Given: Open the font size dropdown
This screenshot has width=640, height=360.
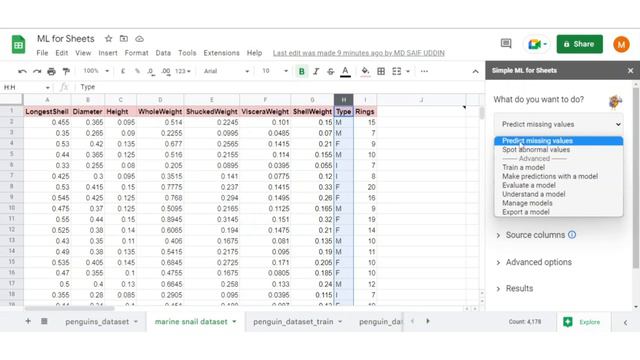Looking at the screenshot, I should click(275, 71).
